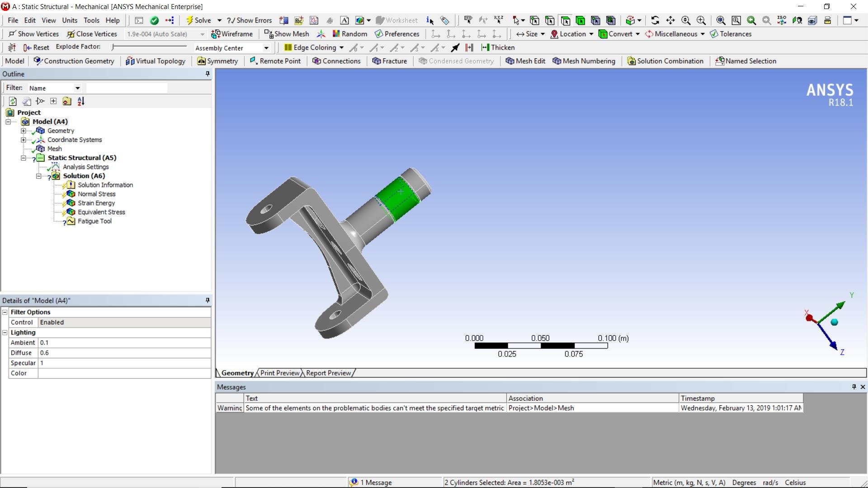Click the Named Selection toolbar button
Viewport: 868px width, 488px height.
click(x=745, y=61)
